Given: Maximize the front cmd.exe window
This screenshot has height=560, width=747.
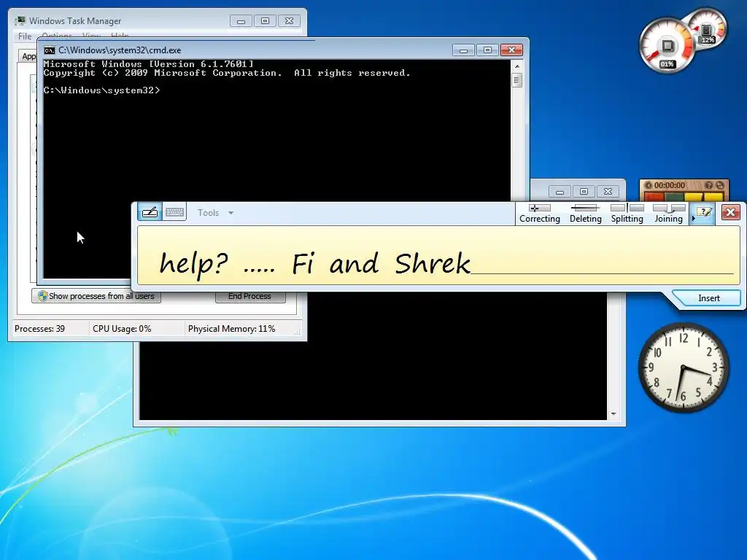Looking at the screenshot, I should tap(487, 50).
